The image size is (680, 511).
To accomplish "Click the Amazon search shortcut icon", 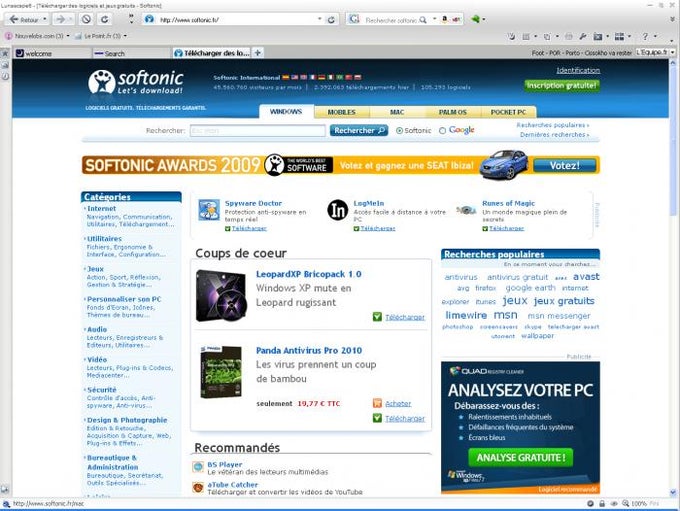I will click(x=445, y=20).
